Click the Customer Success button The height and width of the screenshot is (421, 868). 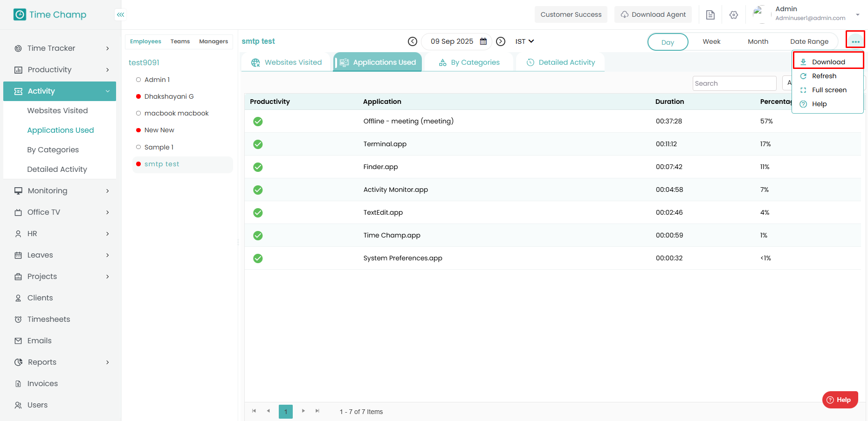click(x=571, y=15)
